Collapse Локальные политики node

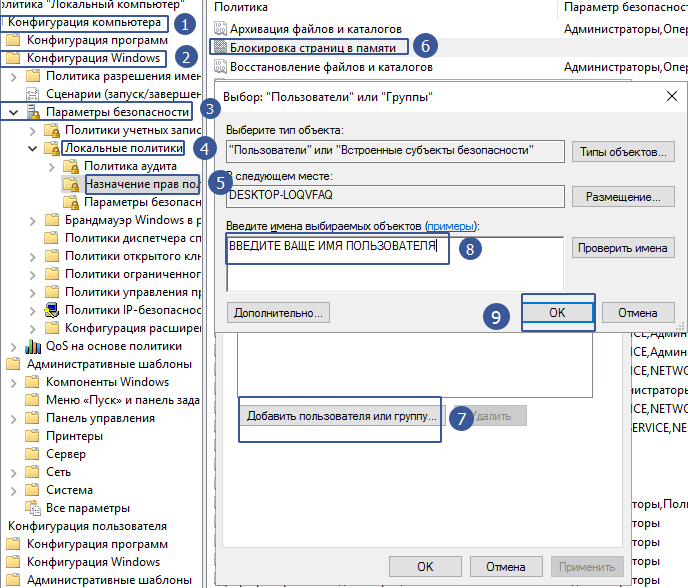click(32, 148)
